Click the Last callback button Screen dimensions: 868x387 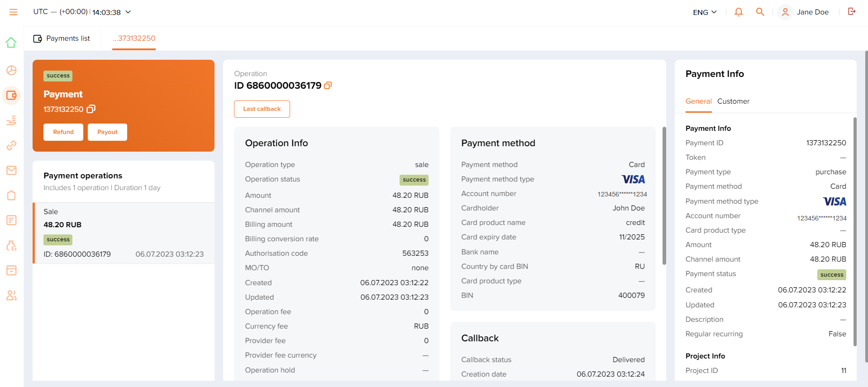click(x=262, y=109)
